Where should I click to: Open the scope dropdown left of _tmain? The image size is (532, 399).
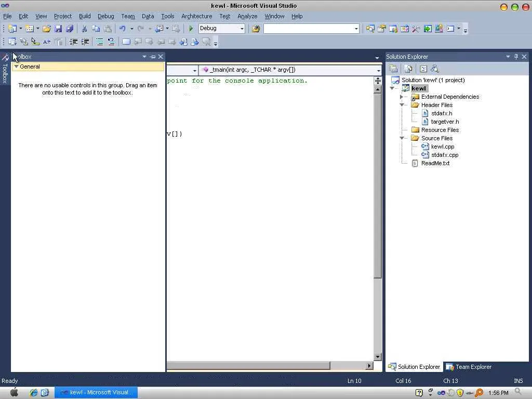click(x=194, y=70)
